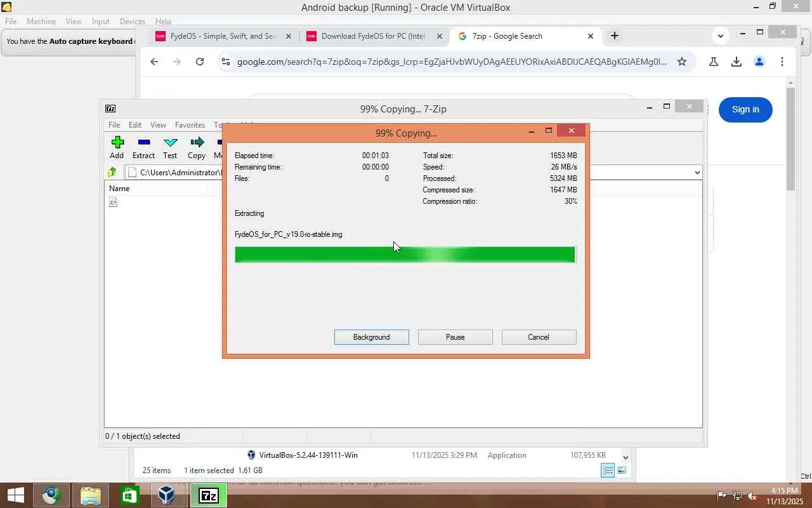This screenshot has height=508, width=812.
Task: Select the 7zip - Google Search tab
Action: (x=525, y=36)
